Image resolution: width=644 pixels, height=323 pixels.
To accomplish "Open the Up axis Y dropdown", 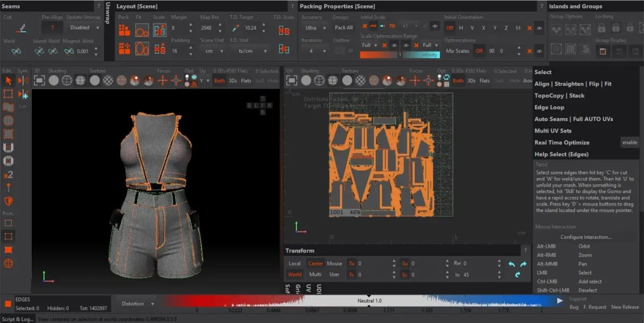I will tap(204, 80).
